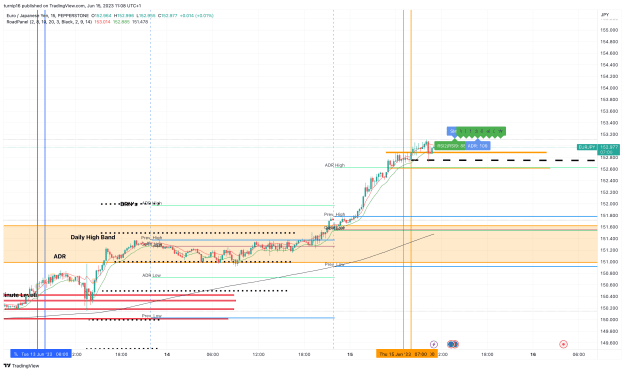
Task: Click the blue economic event icons cluster
Action: 453,344
